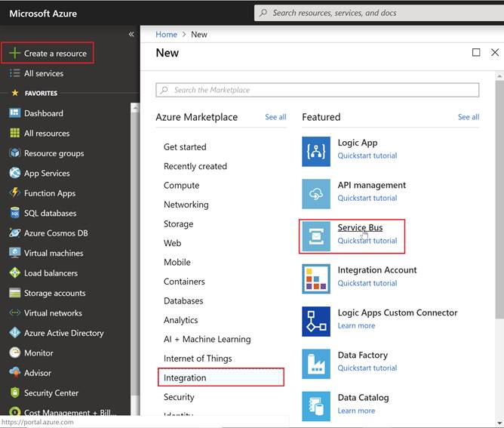Click the App Services globe icon
The image size is (504, 428).
tap(14, 173)
